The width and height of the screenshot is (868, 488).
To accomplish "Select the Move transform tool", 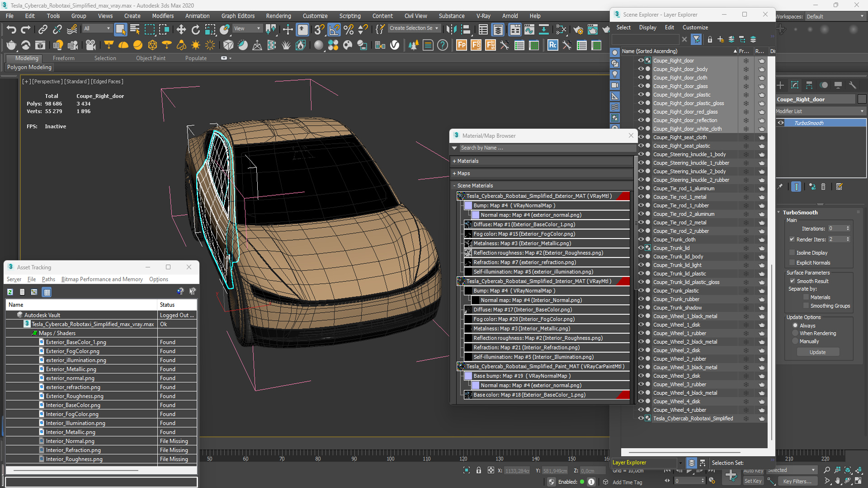I will click(x=181, y=30).
